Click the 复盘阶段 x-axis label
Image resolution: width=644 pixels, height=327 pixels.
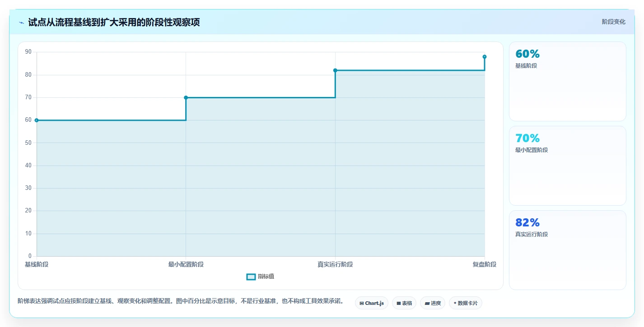(485, 265)
